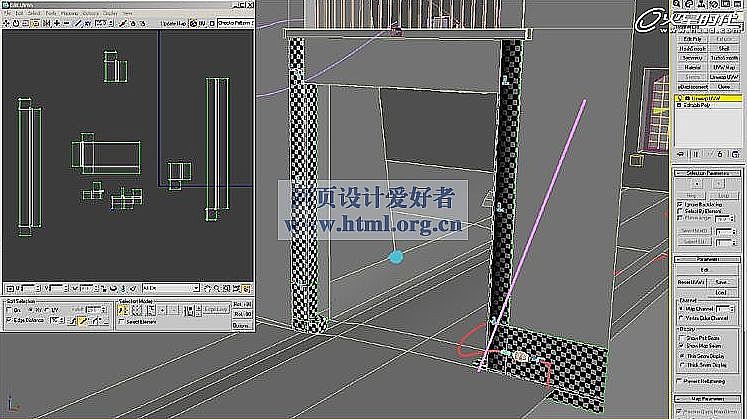Select Vertex sub-object mode in Selection Modes
Viewport: 747px width, 419px height.
pyautogui.click(x=123, y=310)
